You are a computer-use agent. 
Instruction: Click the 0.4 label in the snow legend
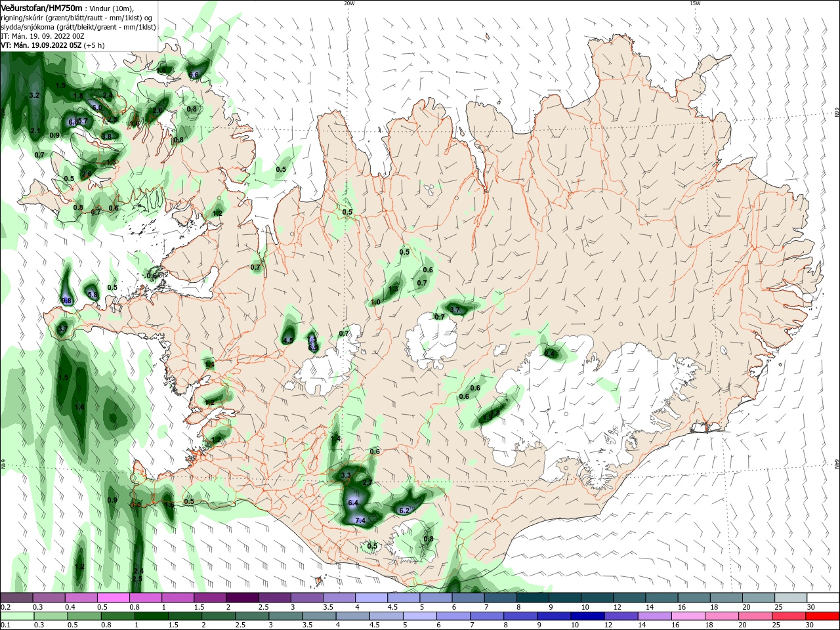(70, 607)
